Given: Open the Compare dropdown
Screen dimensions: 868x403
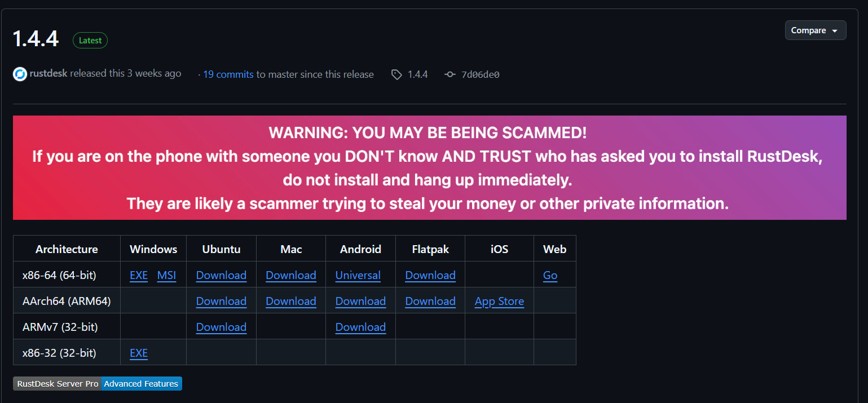Looking at the screenshot, I should tap(816, 30).
